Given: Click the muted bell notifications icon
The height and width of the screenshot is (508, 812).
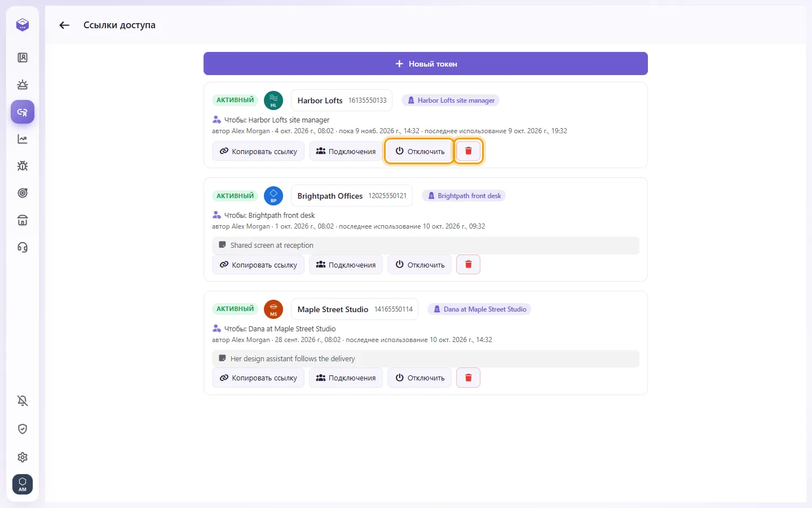Looking at the screenshot, I should [x=23, y=401].
